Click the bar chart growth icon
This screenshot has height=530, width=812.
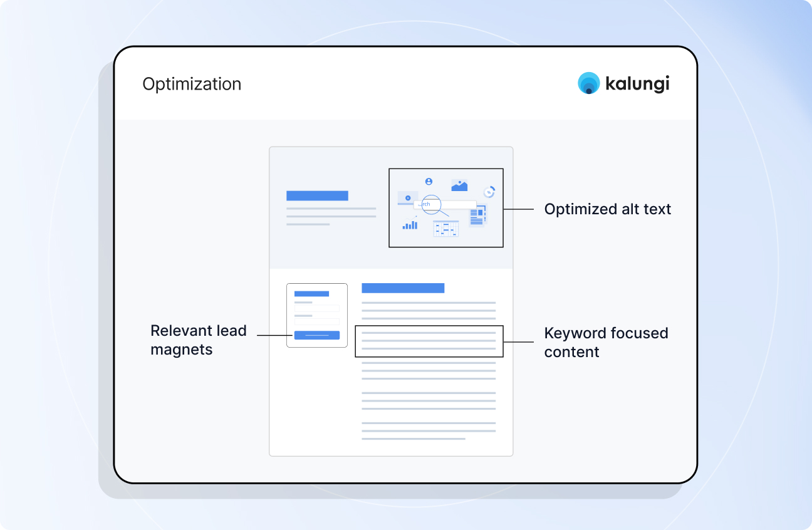click(410, 224)
